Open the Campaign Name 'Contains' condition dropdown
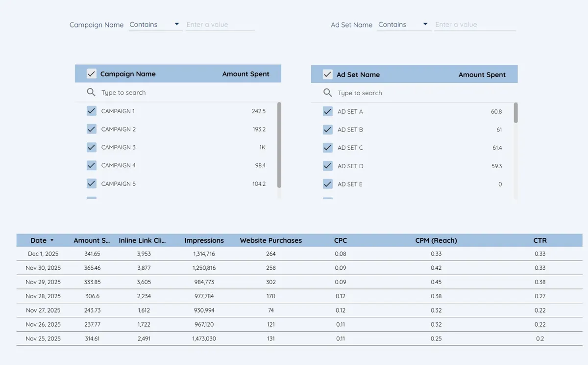The width and height of the screenshot is (588, 365). point(176,24)
